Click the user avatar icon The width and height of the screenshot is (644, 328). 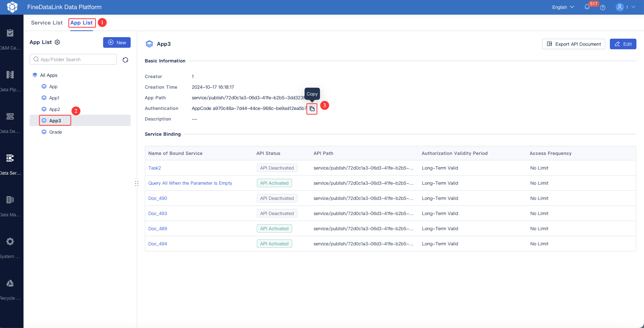[x=620, y=7]
